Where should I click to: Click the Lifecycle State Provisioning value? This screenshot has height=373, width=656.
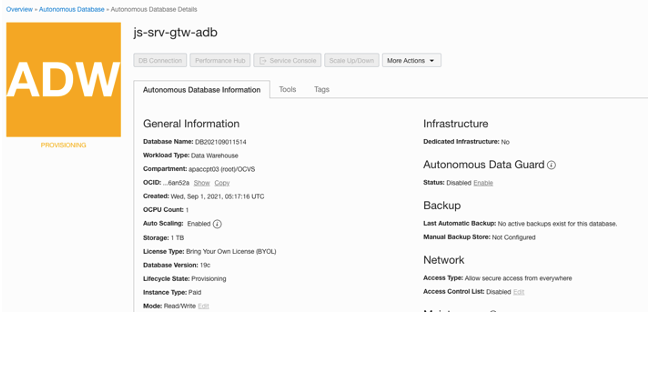coord(209,278)
